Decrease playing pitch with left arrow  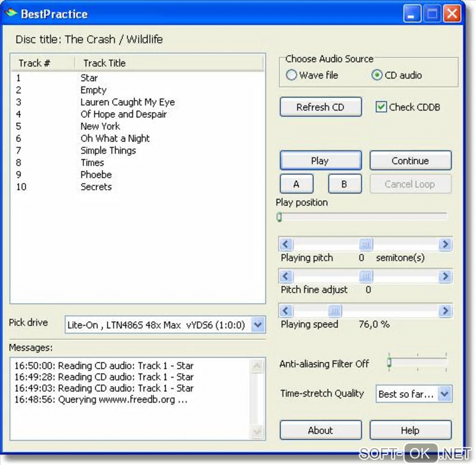pyautogui.click(x=286, y=244)
